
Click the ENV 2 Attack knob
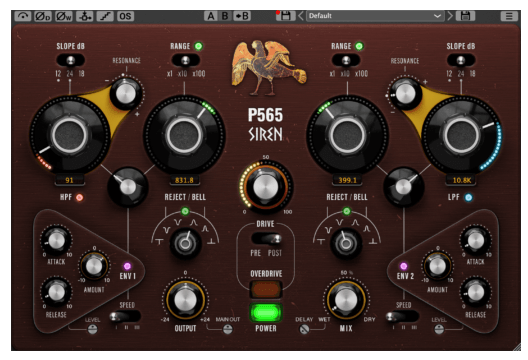pos(476,241)
